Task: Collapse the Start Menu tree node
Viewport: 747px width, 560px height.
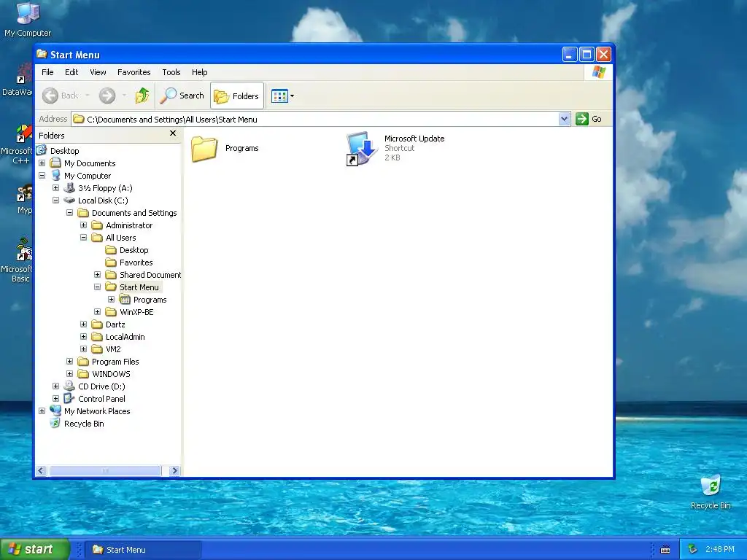Action: [97, 287]
